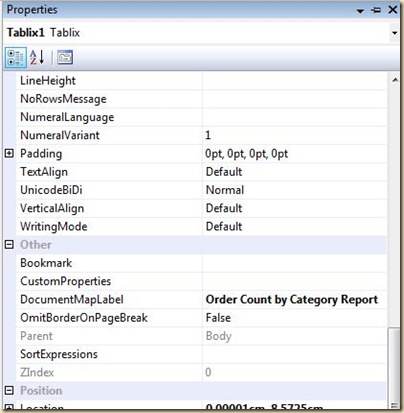Viewport: 404px width, 413px height.
Task: Click the VerticalAlign Default value
Action: (224, 208)
